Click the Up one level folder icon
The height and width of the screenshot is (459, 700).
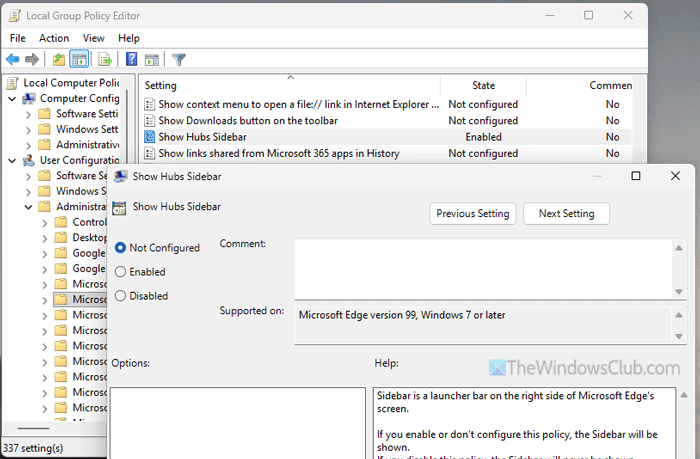(x=58, y=59)
